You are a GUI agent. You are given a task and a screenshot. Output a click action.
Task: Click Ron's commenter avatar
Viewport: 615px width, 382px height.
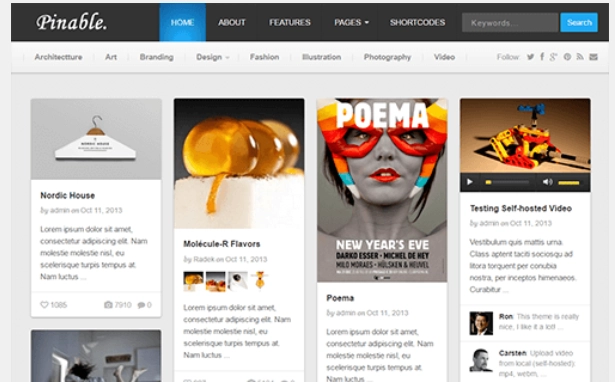[x=481, y=323]
